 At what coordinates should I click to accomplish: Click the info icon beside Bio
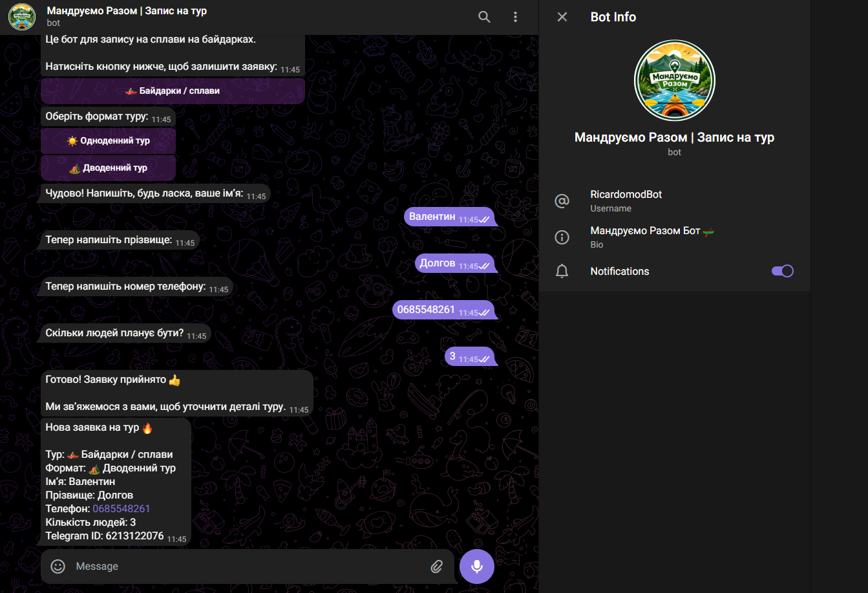[562, 237]
